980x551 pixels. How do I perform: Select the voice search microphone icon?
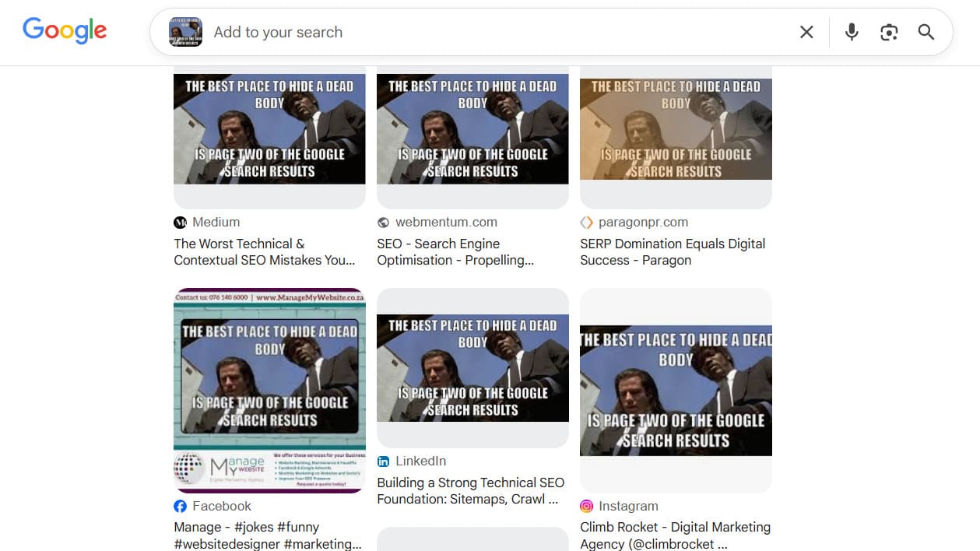pos(852,32)
